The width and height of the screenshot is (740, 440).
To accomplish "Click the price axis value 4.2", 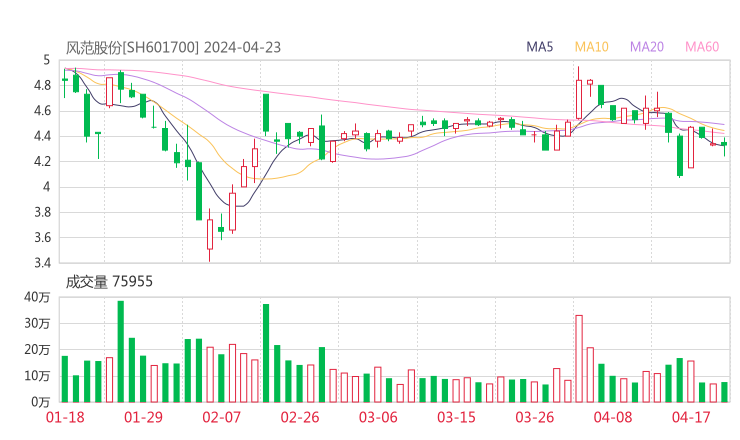I will (x=42, y=161).
